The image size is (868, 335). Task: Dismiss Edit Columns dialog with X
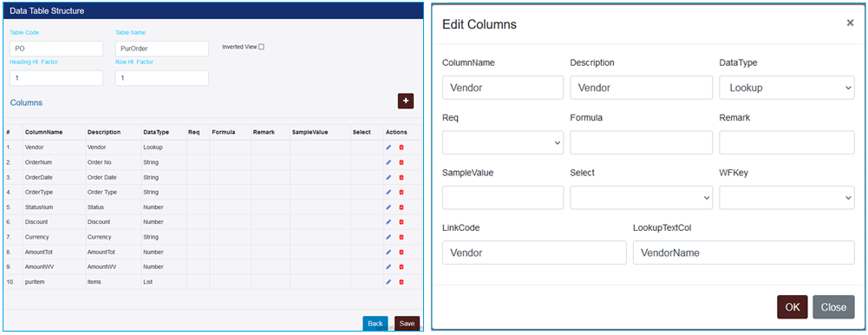point(850,23)
